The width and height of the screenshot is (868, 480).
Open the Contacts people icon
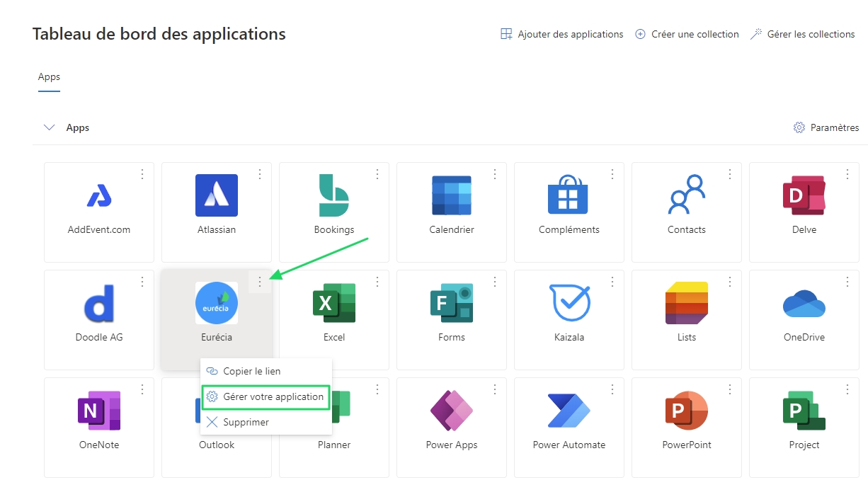tap(687, 195)
